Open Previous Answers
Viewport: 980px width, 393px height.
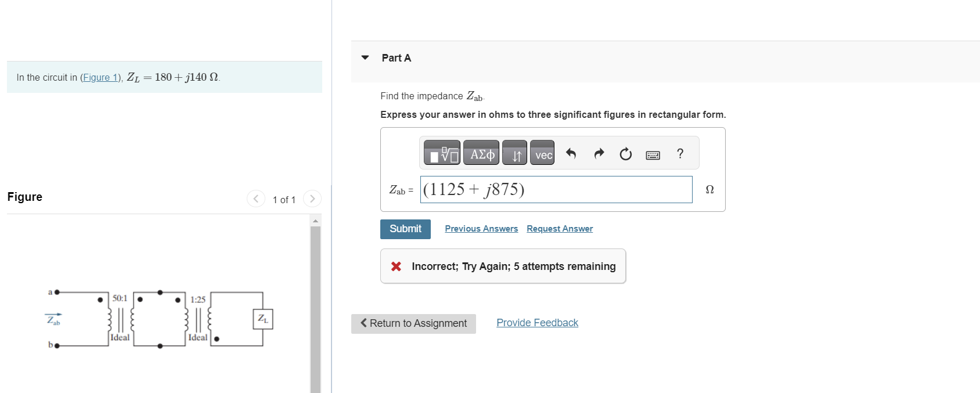tap(481, 228)
